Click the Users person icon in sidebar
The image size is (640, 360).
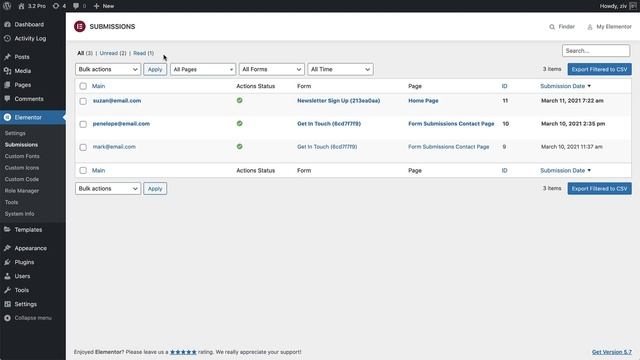7,276
